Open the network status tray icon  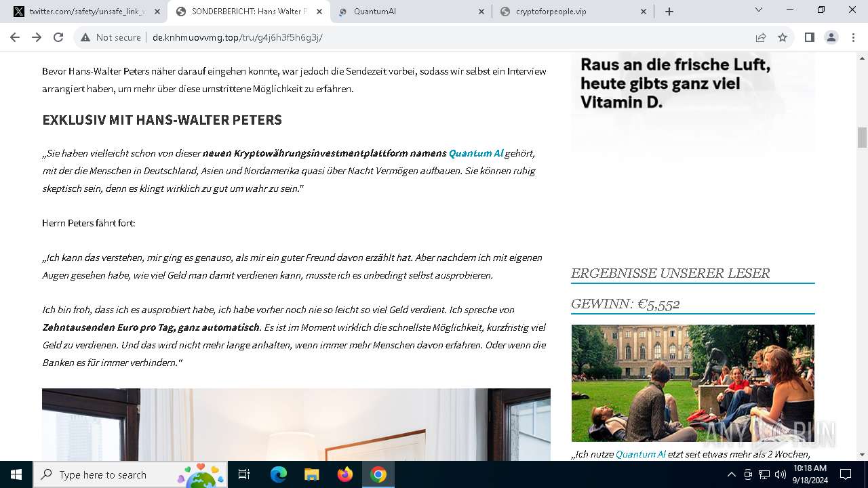point(764,474)
